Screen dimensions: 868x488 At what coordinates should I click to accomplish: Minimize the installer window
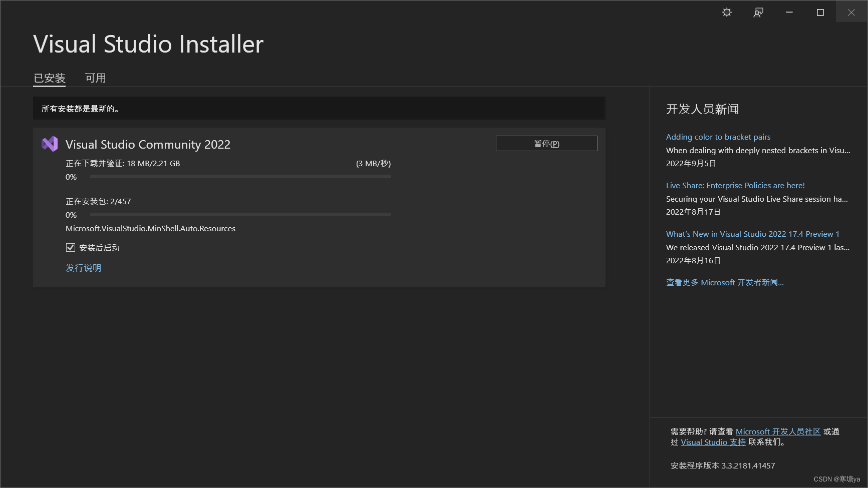(x=789, y=13)
